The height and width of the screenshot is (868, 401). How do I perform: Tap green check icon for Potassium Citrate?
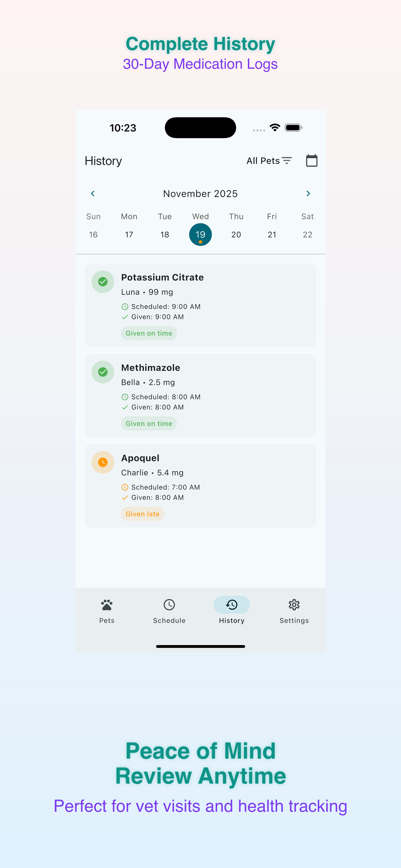(x=103, y=282)
